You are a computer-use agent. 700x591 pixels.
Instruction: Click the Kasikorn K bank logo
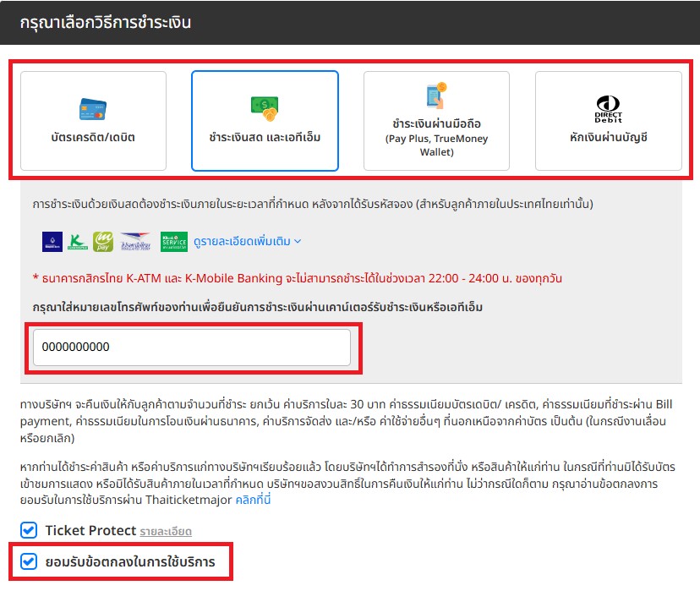click(x=78, y=242)
